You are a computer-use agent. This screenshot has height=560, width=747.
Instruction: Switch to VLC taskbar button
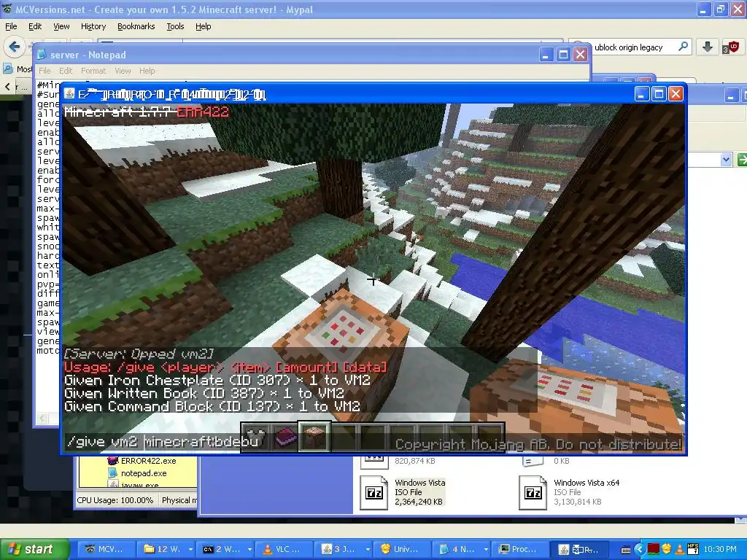click(284, 549)
